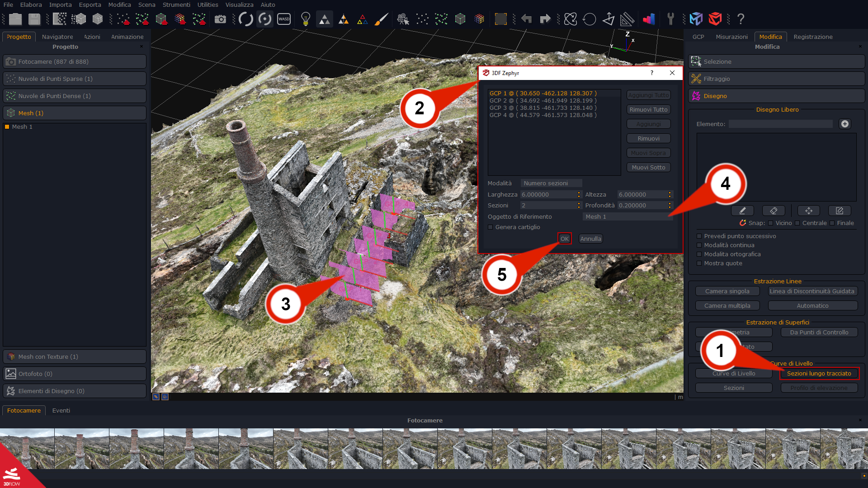Click the orange-cornered bounding box icon
Viewport: 868px width, 488px height.
[x=500, y=19]
